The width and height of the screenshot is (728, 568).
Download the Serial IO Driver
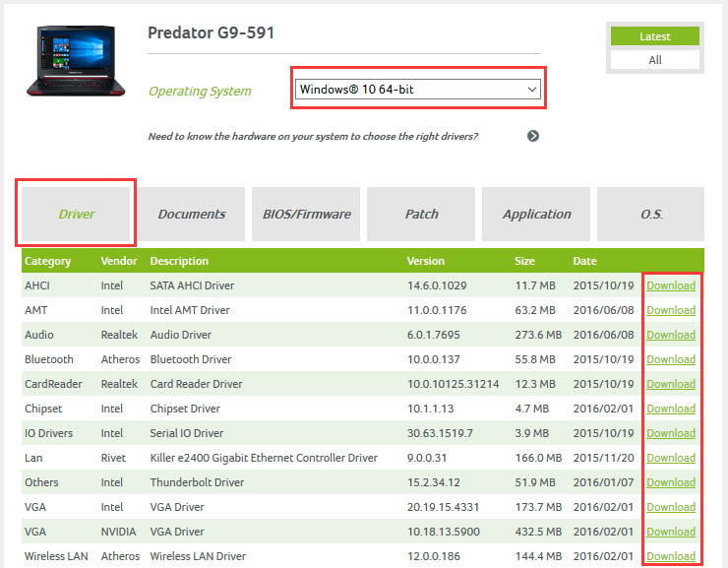(x=671, y=433)
